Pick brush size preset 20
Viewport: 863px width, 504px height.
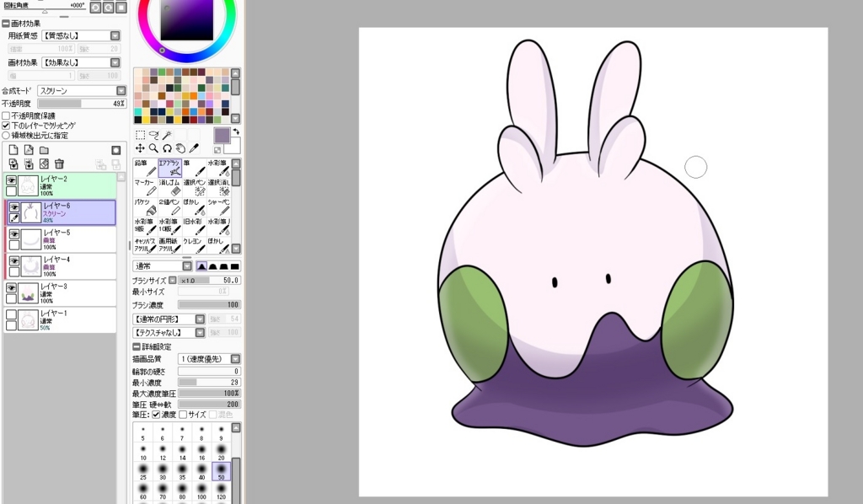click(x=222, y=453)
